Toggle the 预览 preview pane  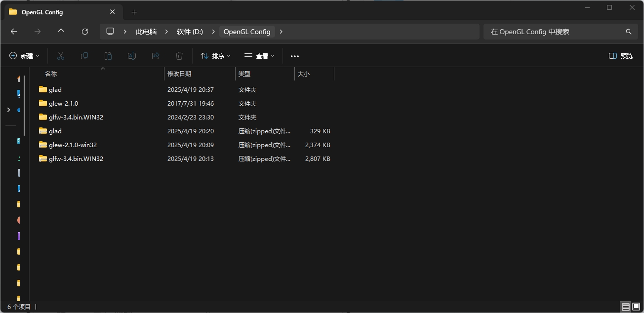[621, 56]
